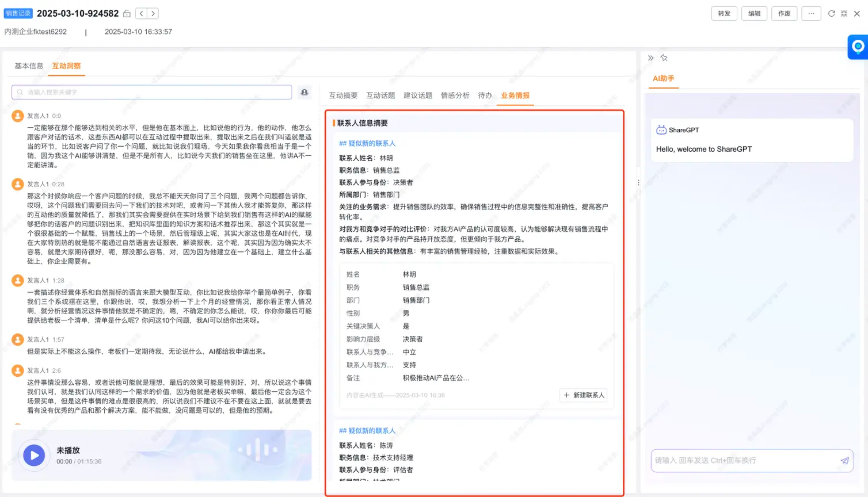Click the lock icon beside record title
Viewport: 868px width, 497px height.
pos(127,14)
